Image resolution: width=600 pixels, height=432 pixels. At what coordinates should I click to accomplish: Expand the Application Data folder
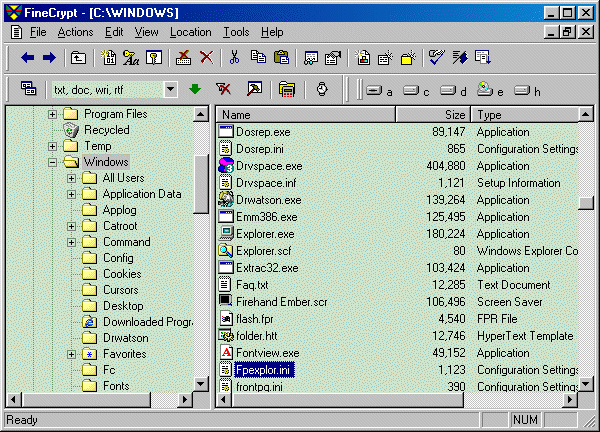[71, 194]
